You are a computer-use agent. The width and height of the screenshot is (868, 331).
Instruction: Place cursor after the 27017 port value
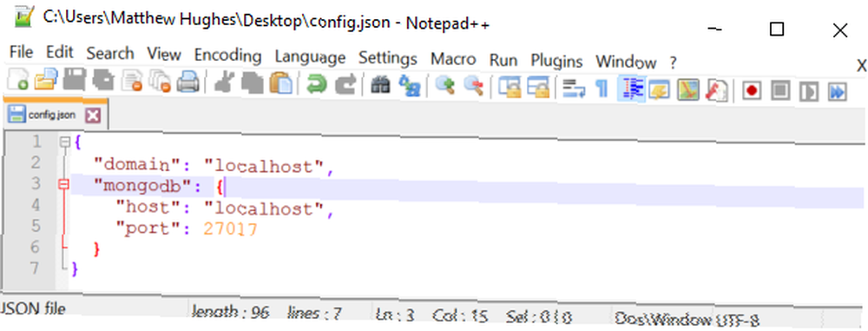tap(258, 229)
